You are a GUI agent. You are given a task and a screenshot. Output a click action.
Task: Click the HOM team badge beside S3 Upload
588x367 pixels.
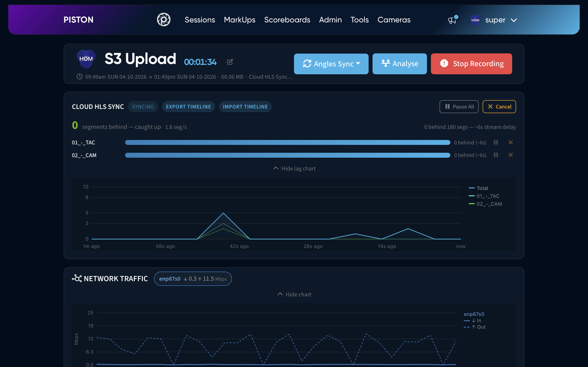coord(86,59)
